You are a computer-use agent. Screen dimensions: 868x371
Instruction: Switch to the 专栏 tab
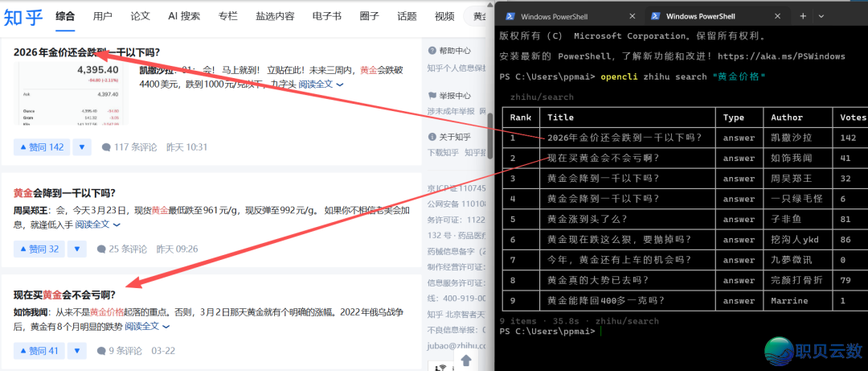tap(227, 16)
